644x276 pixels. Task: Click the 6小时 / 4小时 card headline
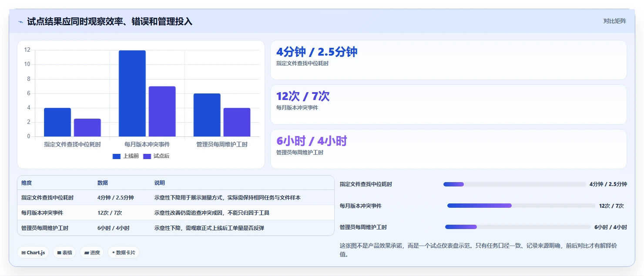312,141
